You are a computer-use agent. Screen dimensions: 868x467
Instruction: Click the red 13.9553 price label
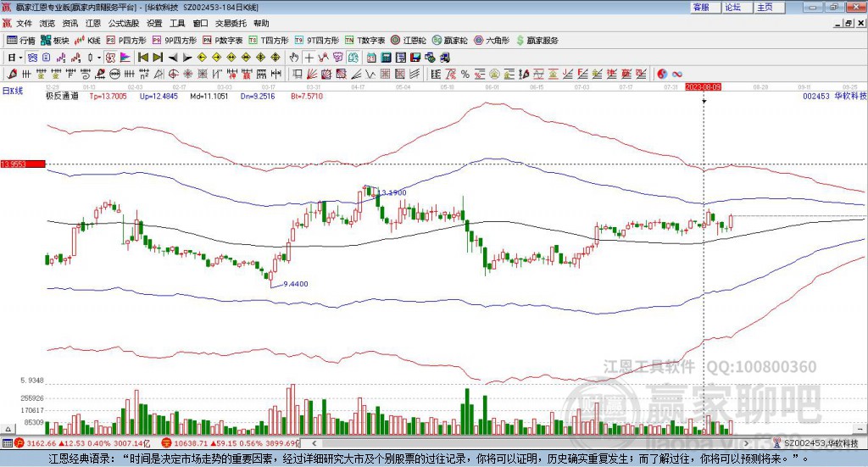22,164
